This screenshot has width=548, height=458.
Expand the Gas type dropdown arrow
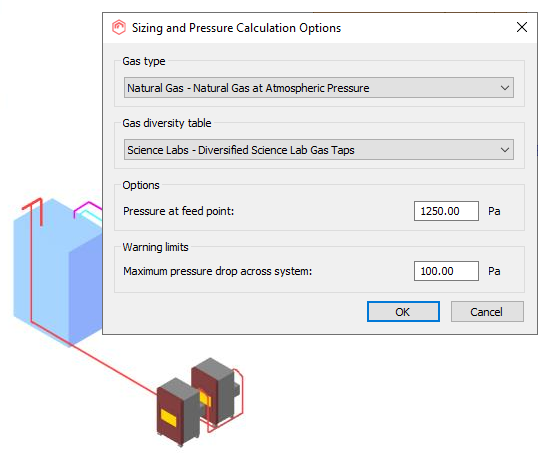click(x=505, y=88)
